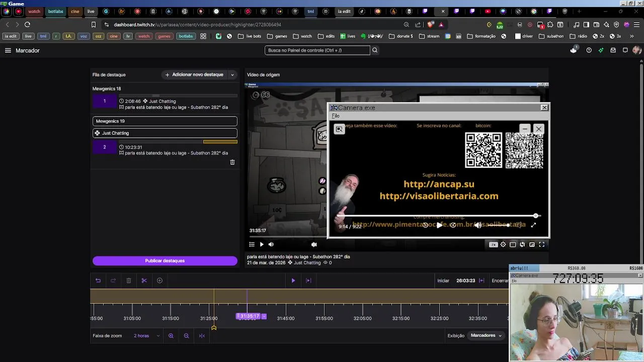
Task: Click the Iniciar start-point button
Action: pyautogui.click(x=443, y=281)
